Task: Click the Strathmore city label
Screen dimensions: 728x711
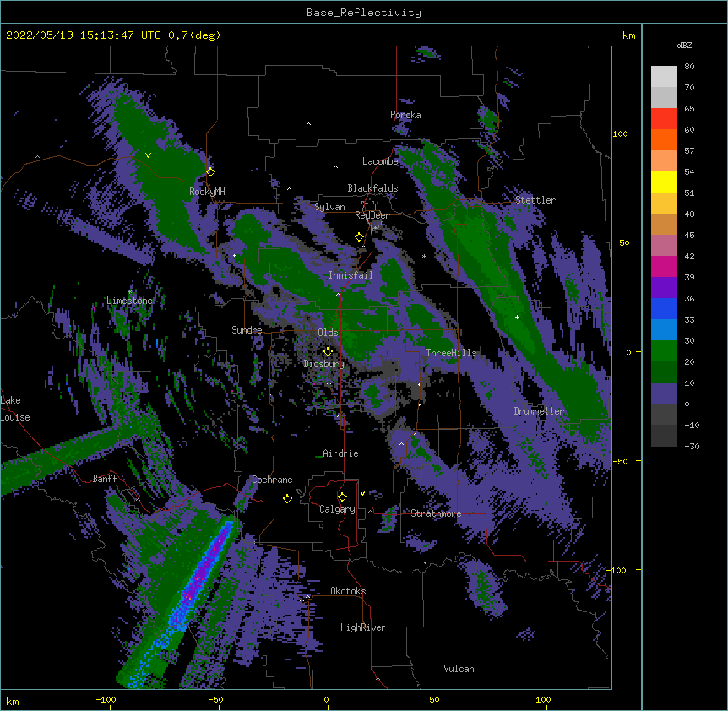Action: [x=436, y=513]
